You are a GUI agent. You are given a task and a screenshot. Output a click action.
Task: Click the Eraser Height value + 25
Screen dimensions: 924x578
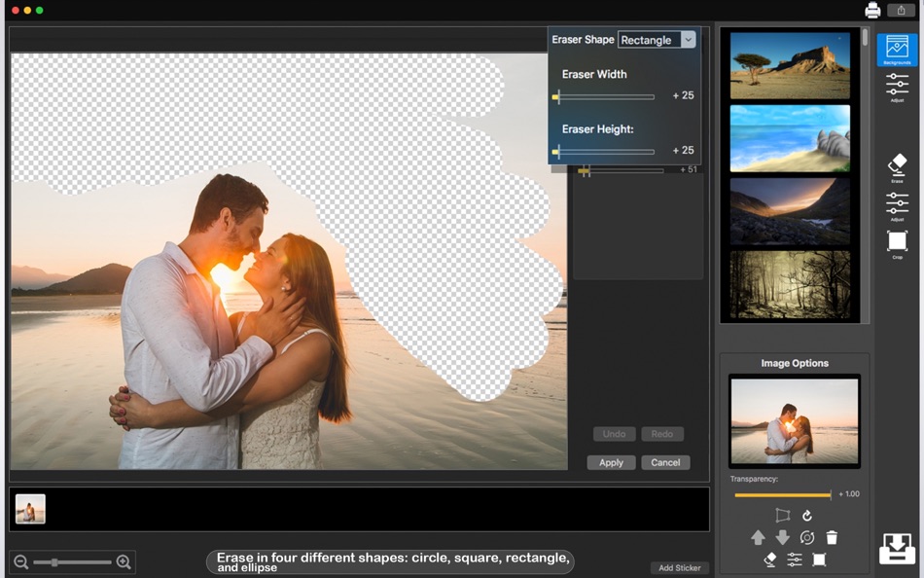click(684, 151)
